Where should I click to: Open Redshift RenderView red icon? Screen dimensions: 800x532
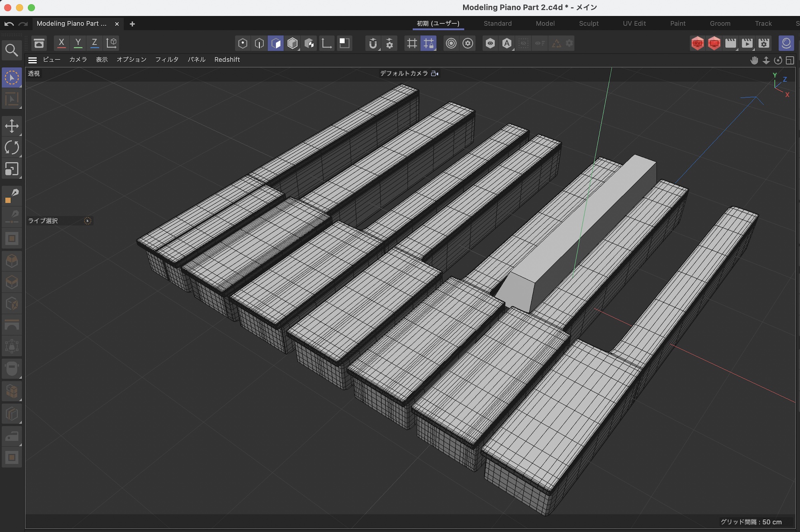pos(697,43)
